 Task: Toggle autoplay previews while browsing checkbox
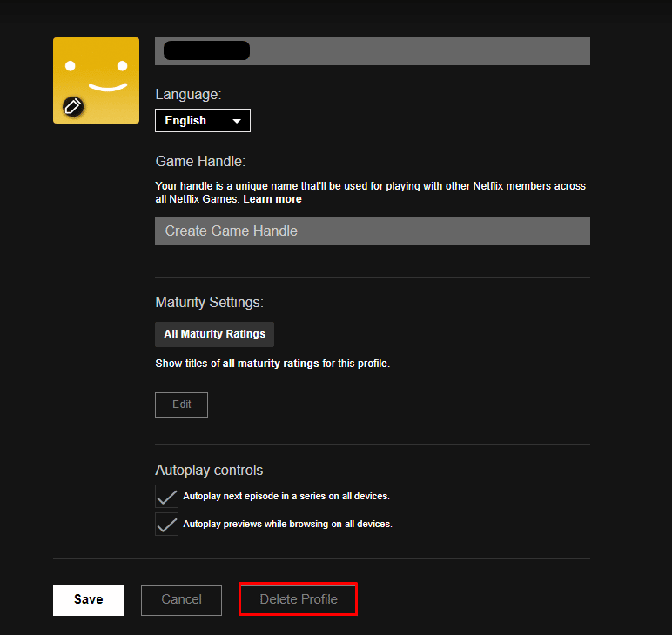(x=167, y=525)
